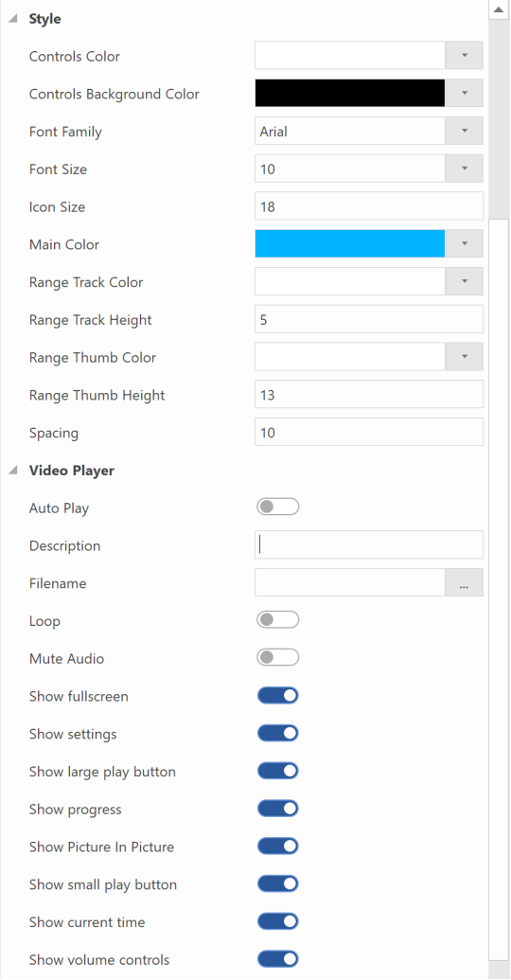
Task: Disable Show volume controls toggle
Action: coord(278,959)
